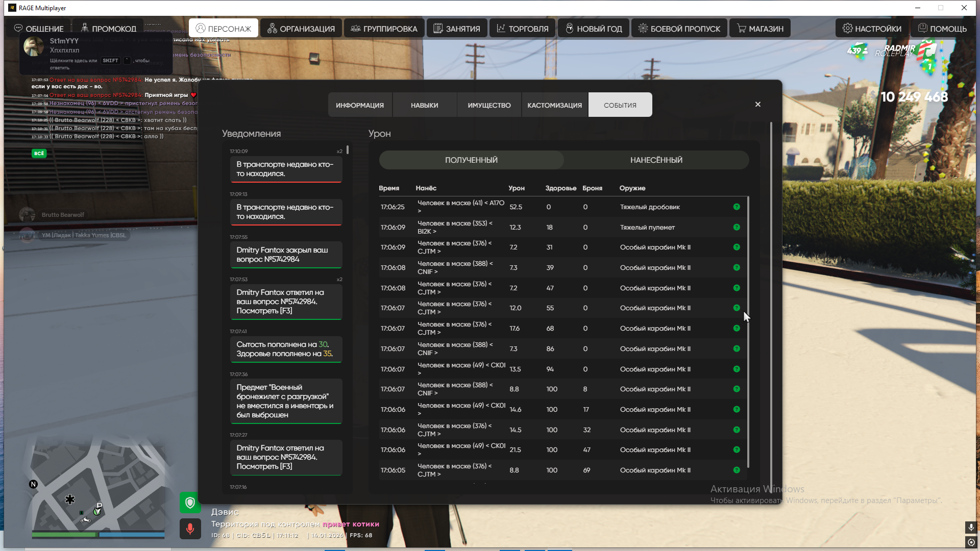Open the Боевой пропуск section
Screen dimensions: 980x551
(x=679, y=29)
